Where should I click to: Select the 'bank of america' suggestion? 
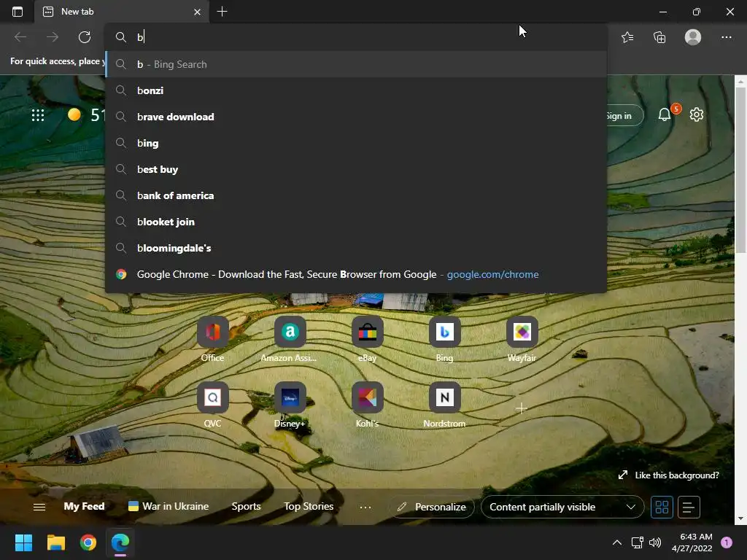[x=356, y=195]
